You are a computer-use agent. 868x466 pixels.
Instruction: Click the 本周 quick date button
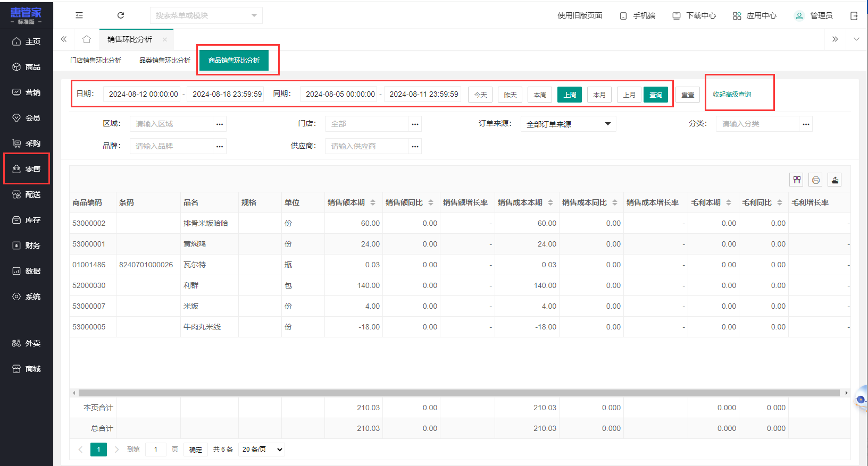540,95
